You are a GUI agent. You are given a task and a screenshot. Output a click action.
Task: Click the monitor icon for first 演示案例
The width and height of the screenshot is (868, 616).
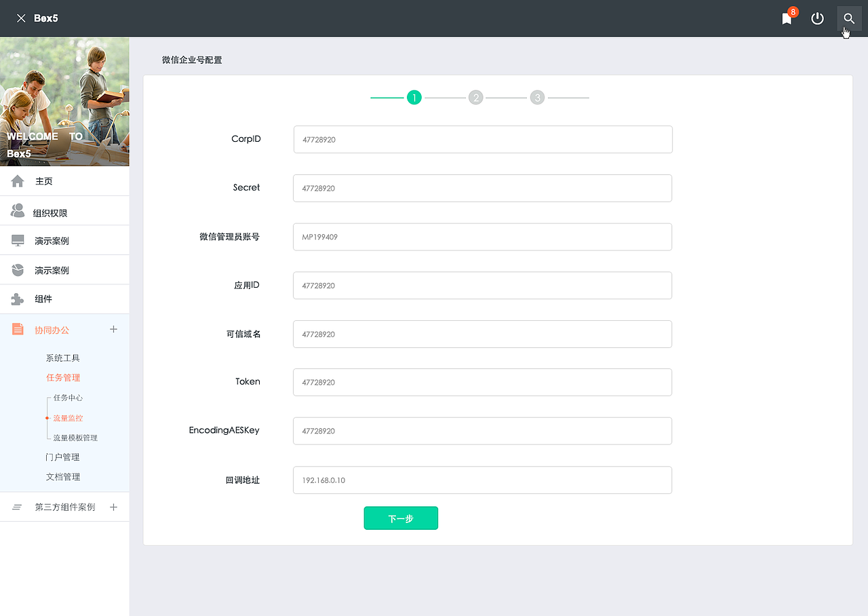coord(18,241)
